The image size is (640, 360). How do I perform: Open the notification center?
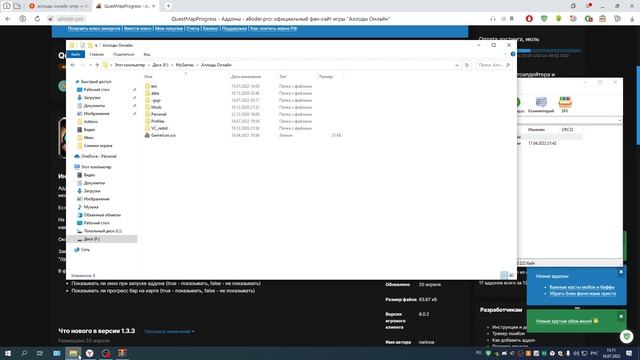coord(629,353)
